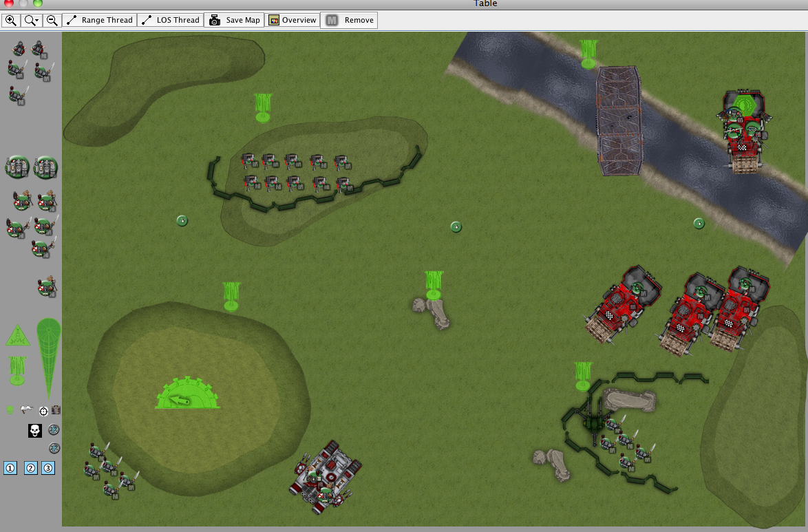Click the objective disc left of the infantry hill
Screen dimensions: 808x532
[182, 221]
